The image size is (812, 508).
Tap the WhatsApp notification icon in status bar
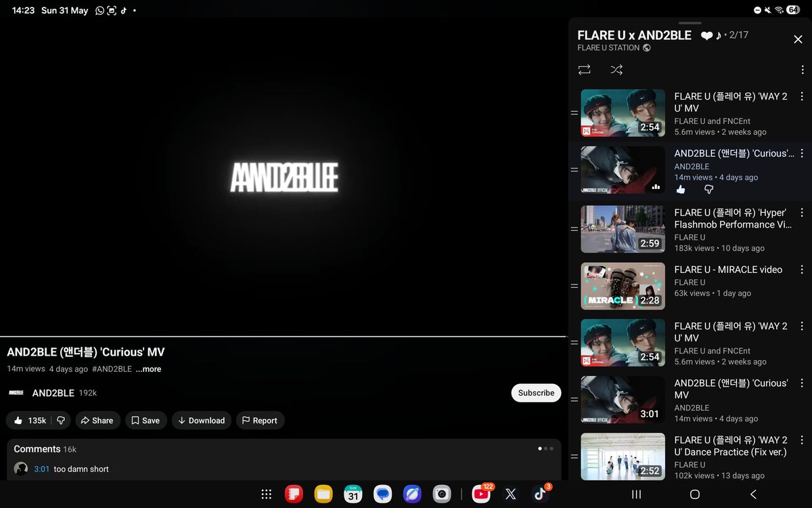pos(99,10)
